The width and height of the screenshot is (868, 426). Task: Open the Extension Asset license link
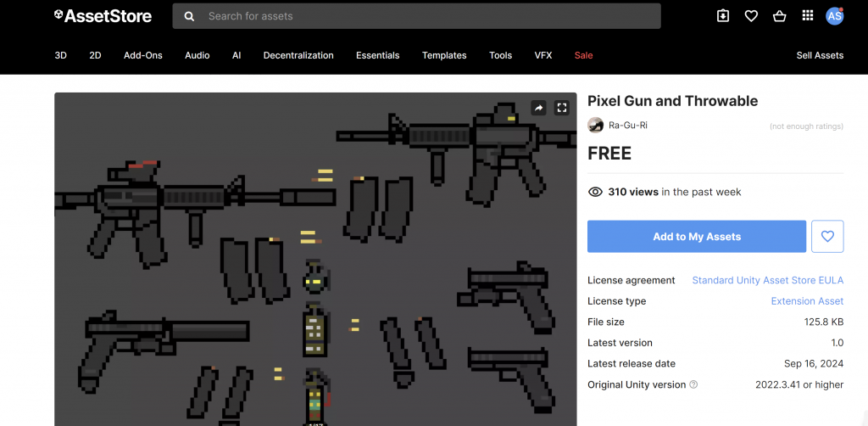coord(807,301)
